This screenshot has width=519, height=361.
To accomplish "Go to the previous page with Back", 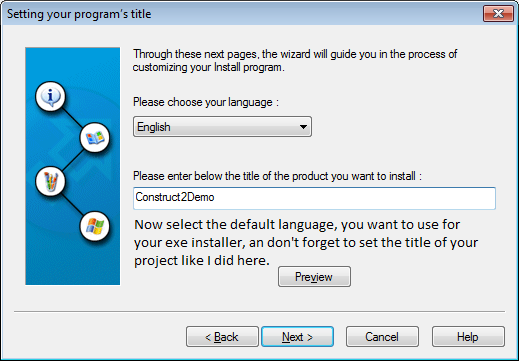I will 222,337.
